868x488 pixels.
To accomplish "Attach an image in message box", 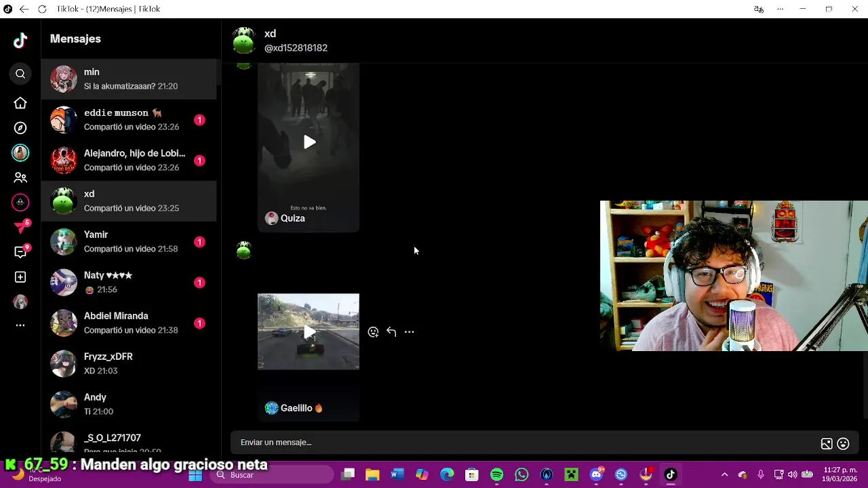I will pos(827,444).
